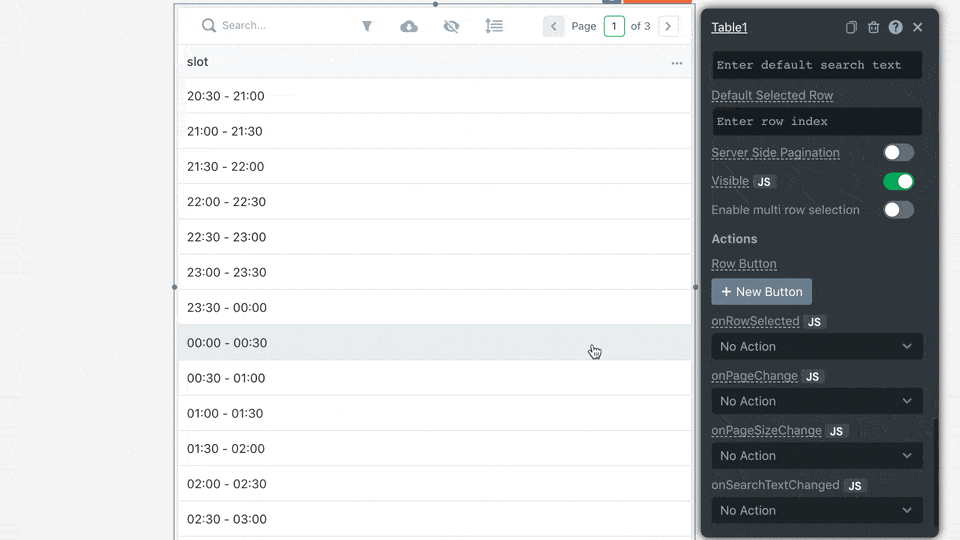Open the onPageChange action dropdown
Screen dimensions: 960x540
pos(816,401)
